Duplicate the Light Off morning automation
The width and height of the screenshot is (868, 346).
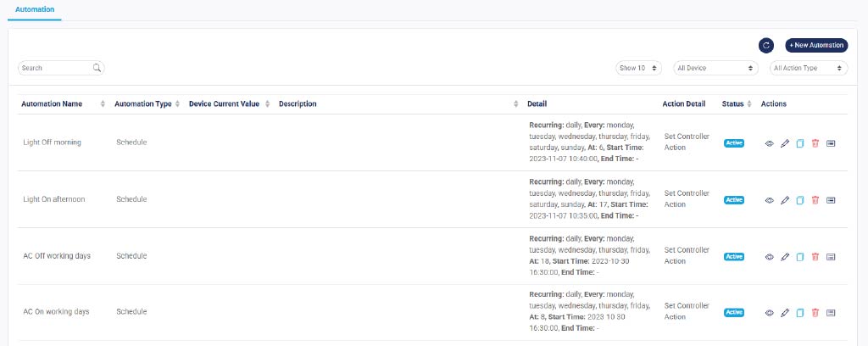[x=800, y=143]
